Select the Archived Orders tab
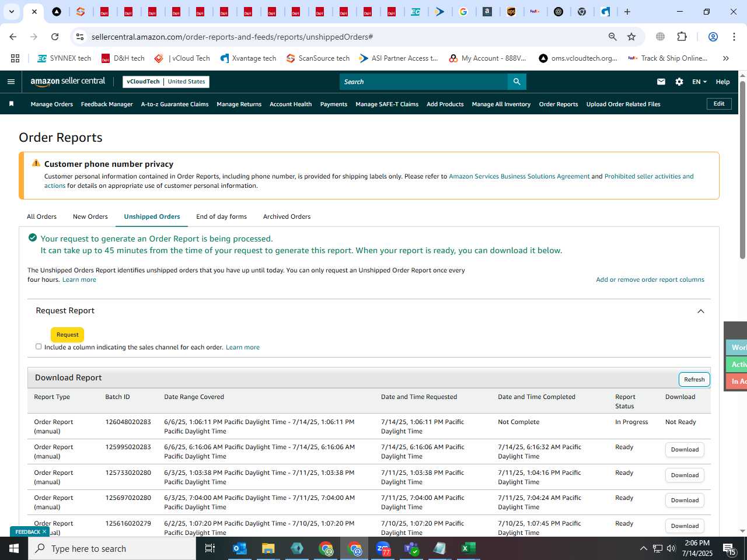 287,216
